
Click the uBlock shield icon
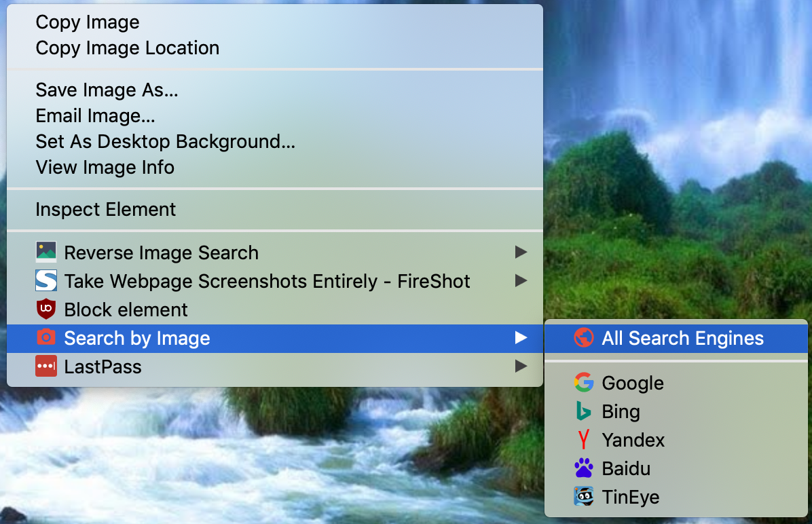pos(46,310)
